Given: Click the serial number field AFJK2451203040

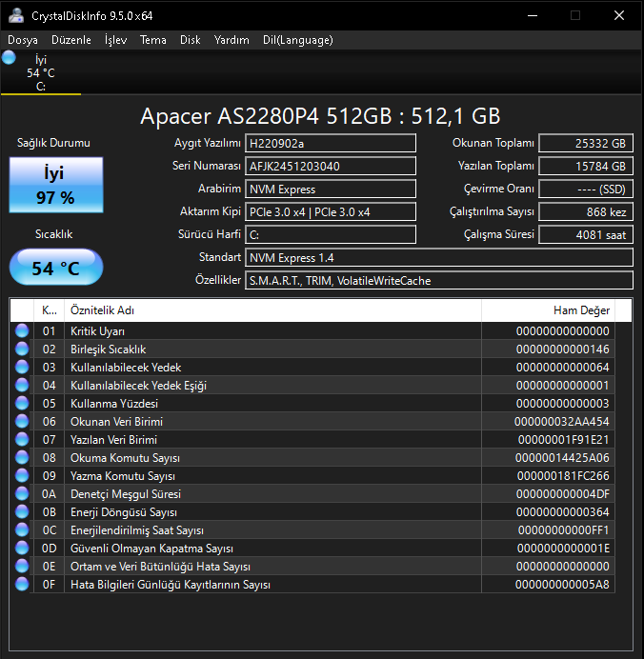Looking at the screenshot, I should [x=331, y=166].
